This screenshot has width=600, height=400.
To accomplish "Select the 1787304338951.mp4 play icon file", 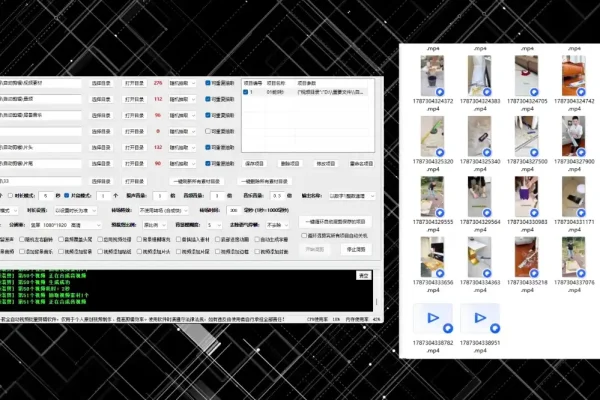I will coord(480,318).
